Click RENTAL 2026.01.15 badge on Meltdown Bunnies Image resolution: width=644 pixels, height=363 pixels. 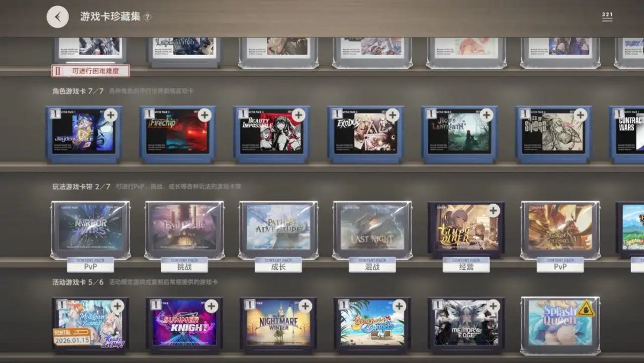click(x=72, y=337)
